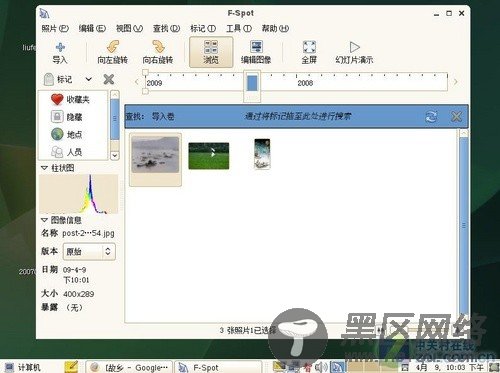
Task: Switch to the 故乡 - Google taskbar window
Action: click(129, 367)
